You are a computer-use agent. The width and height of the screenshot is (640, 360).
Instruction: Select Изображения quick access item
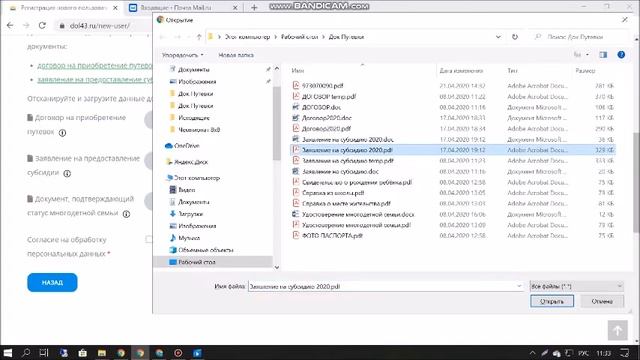197,82
